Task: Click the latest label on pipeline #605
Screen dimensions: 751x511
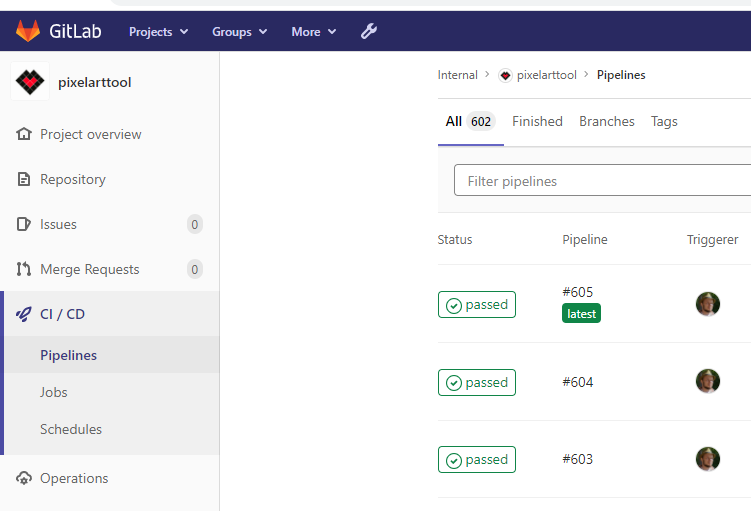Action: coord(581,314)
